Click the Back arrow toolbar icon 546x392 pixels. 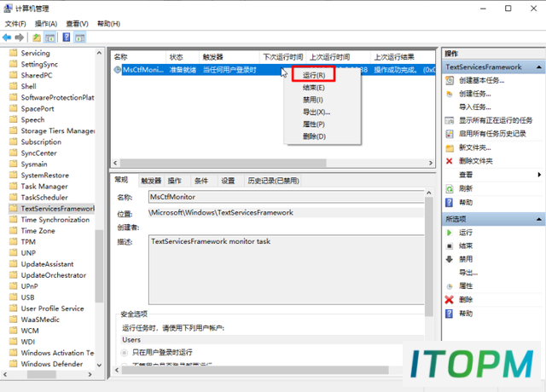tap(7, 37)
